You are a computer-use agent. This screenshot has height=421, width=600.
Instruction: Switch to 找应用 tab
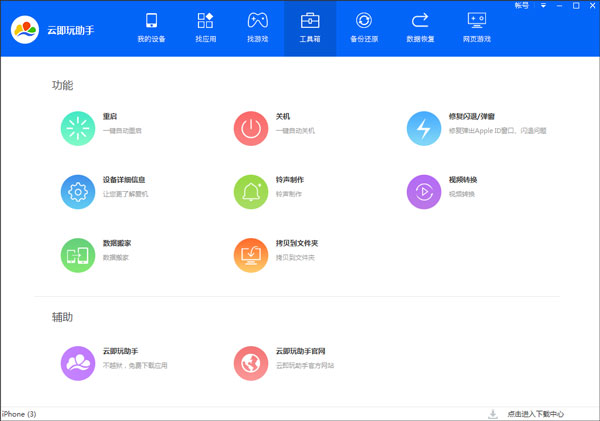pos(205,28)
